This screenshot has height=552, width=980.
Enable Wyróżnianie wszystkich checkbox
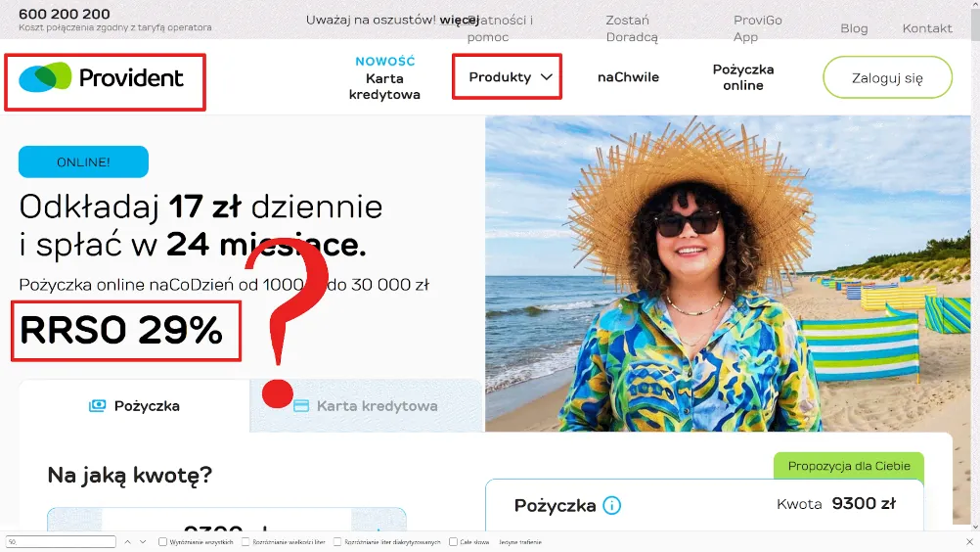[x=162, y=542]
